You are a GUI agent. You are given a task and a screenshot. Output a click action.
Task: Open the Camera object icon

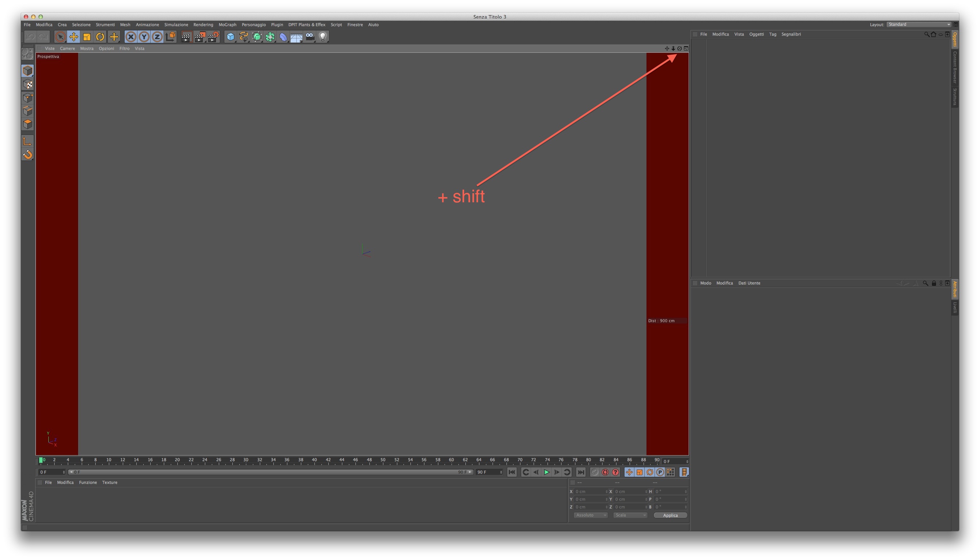[x=310, y=37]
